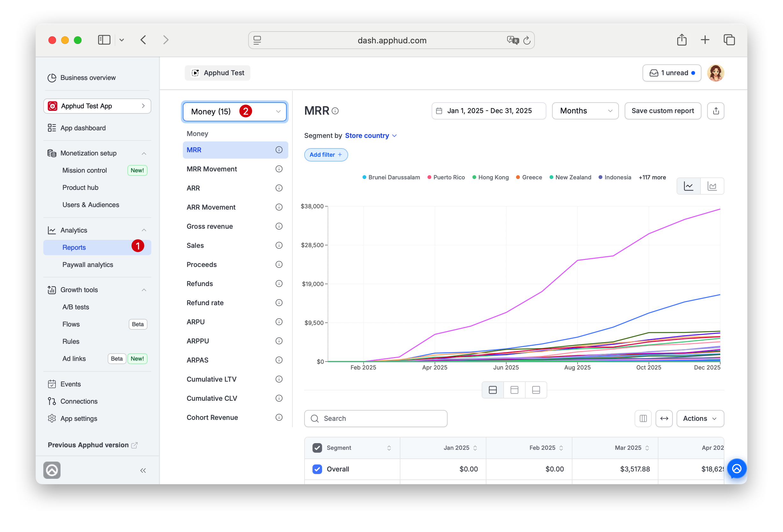
Task: Open the support chat bubble
Action: pyautogui.click(x=737, y=468)
